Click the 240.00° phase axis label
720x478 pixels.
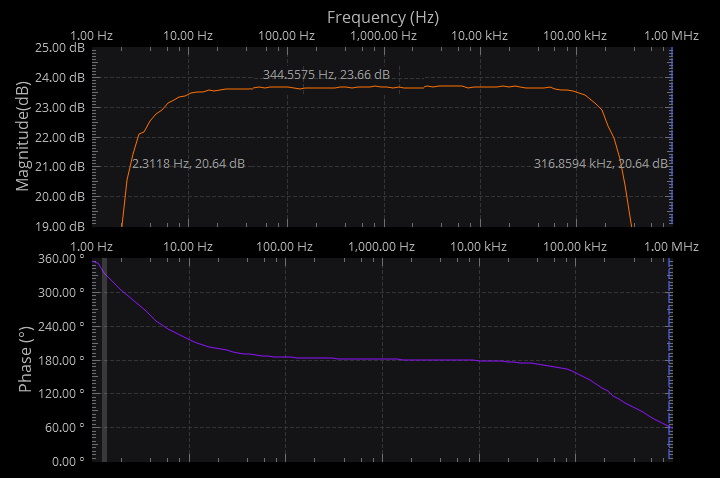pos(61,326)
